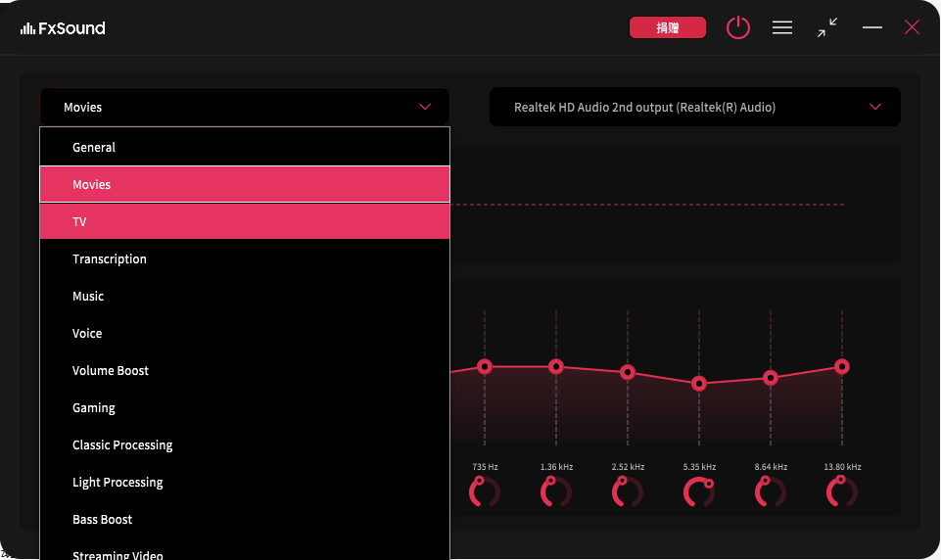Click the 8.64 kHz frequency label
This screenshot has width=941, height=560.
point(771,466)
